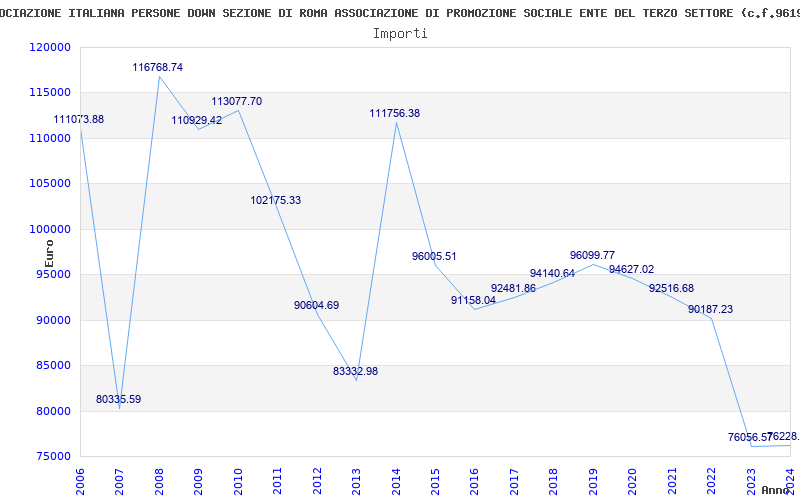Screen dimensions: 800x500
Task: Click the 80335.59 data label
Action: tap(118, 399)
